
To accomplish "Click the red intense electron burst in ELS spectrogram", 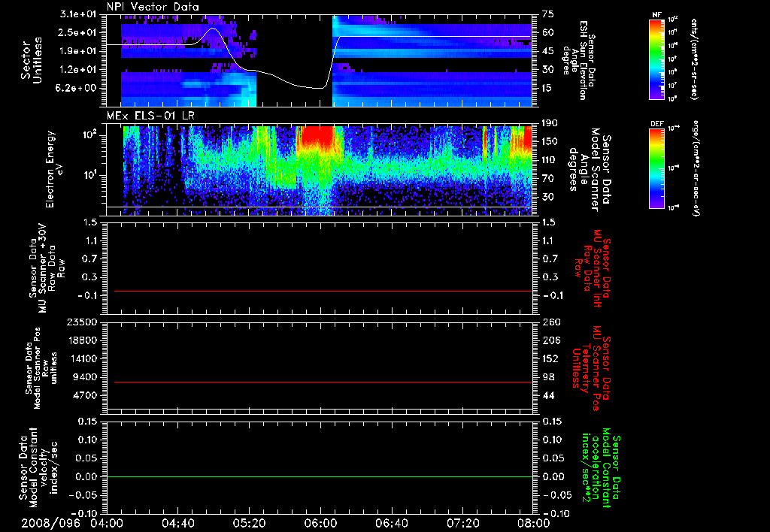I will [317, 137].
